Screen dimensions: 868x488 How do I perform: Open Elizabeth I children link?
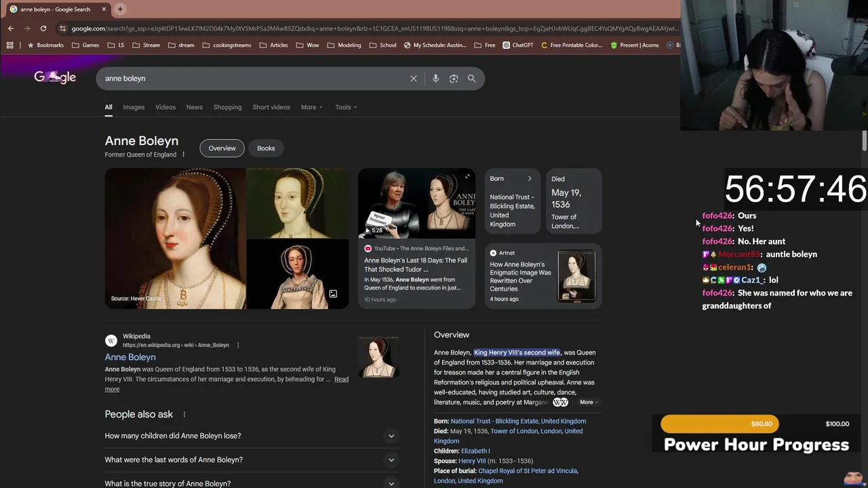click(475, 451)
